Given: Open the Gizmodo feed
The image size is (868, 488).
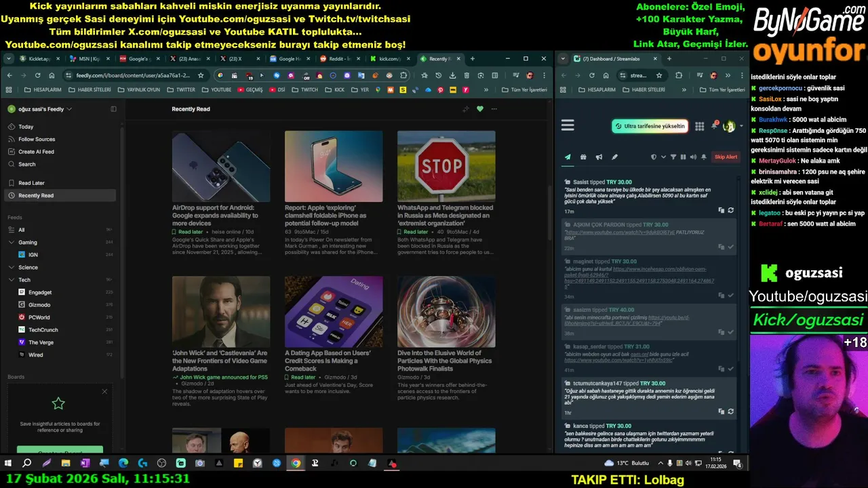Looking at the screenshot, I should tap(39, 305).
